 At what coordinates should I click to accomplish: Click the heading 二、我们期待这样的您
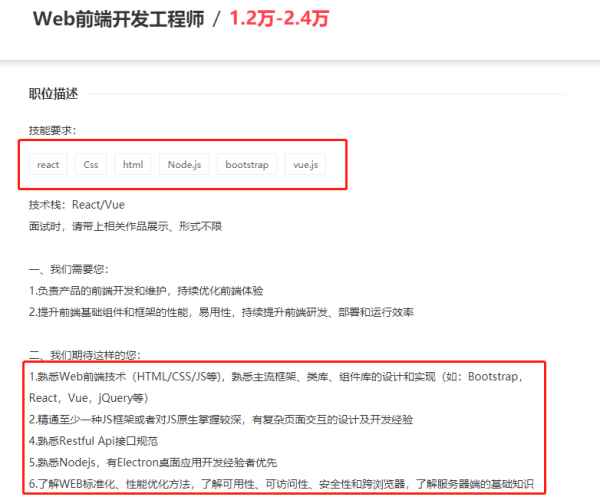[85, 355]
